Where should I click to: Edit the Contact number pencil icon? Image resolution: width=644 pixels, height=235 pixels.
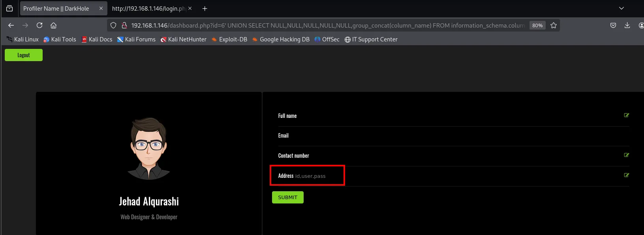[626, 155]
